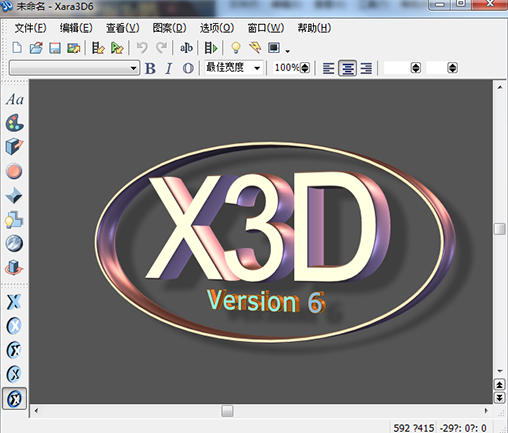Toggle the lightbulb lighting icon
The image size is (508, 433).
pos(236,48)
